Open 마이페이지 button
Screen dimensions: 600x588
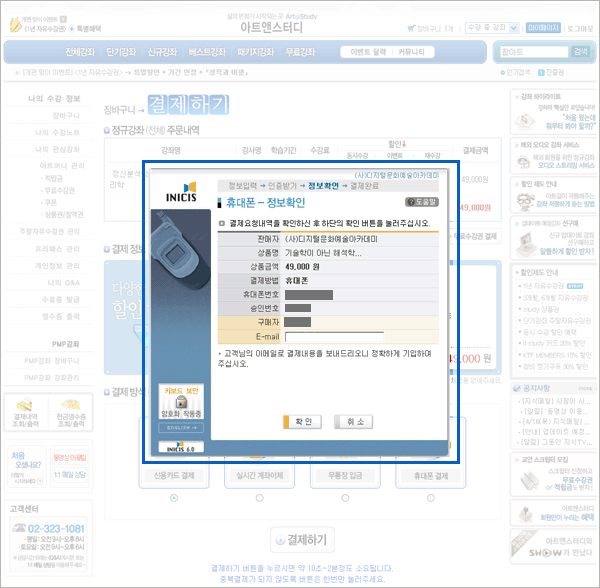click(x=543, y=28)
